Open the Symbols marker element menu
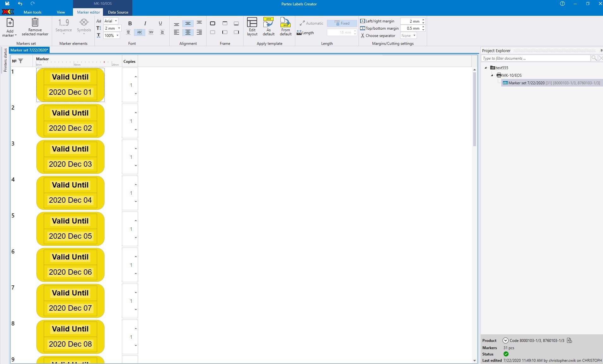 pyautogui.click(x=84, y=27)
